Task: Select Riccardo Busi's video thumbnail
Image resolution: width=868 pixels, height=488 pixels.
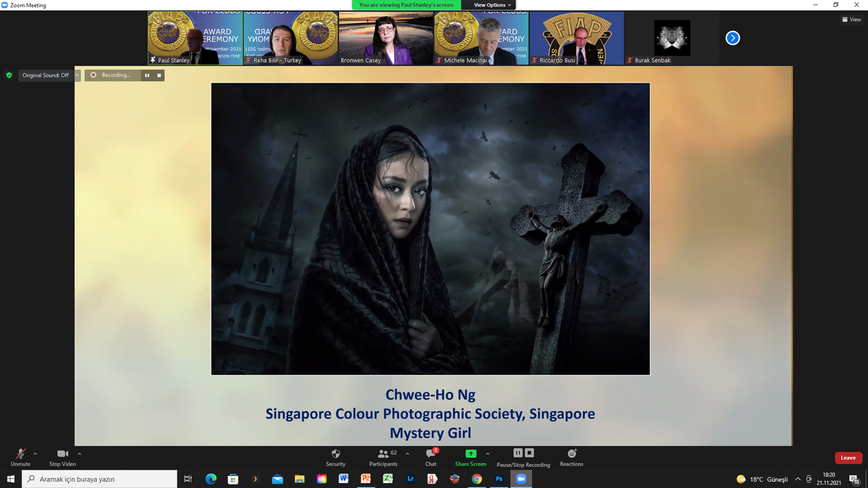Action: point(577,38)
